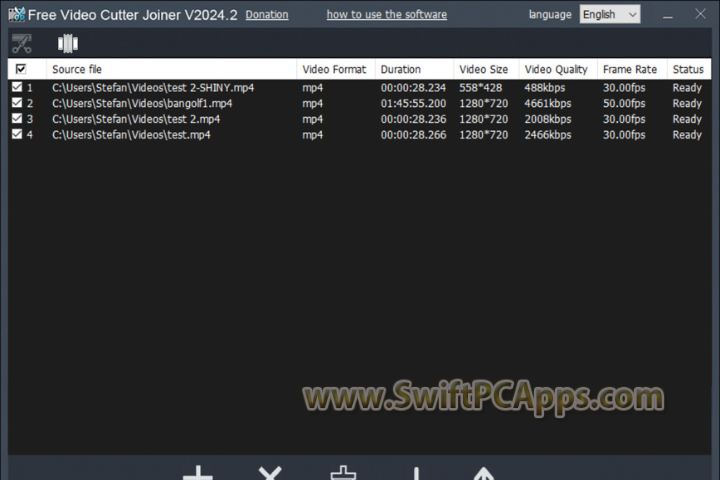Click quality value 2008kbps
The width and height of the screenshot is (720, 480).
pos(548,119)
